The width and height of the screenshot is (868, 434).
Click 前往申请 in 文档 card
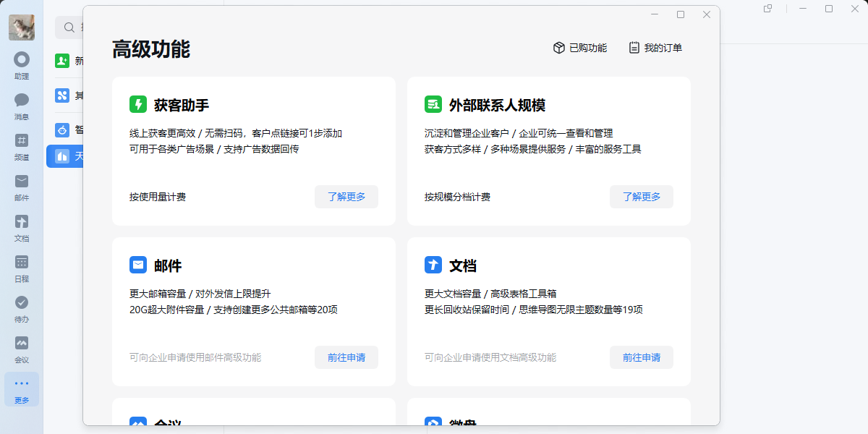(x=642, y=357)
